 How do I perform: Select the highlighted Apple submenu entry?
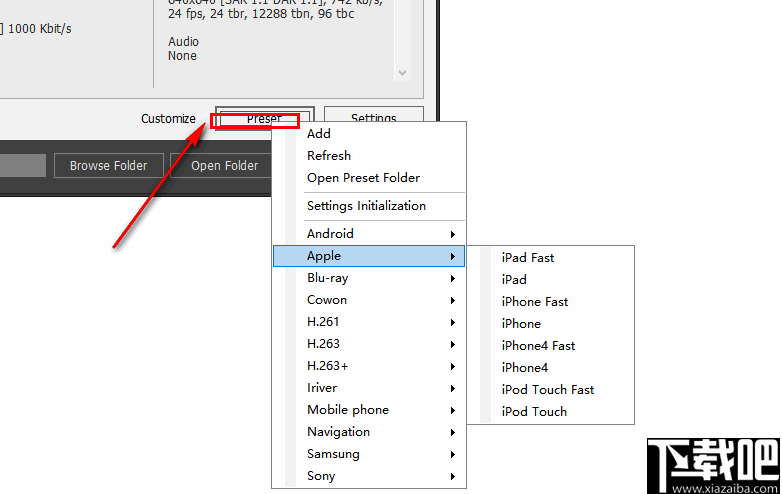pyautogui.click(x=369, y=256)
